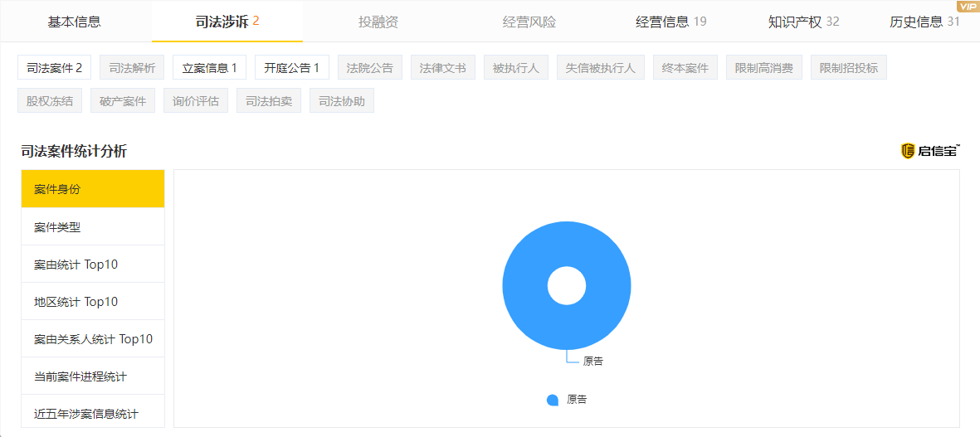Go to the 历史信息 VIP tab

coord(924,22)
